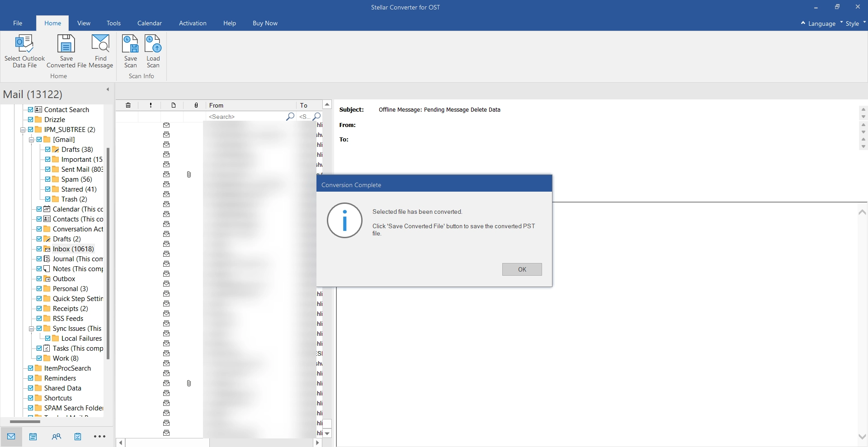Image resolution: width=868 pixels, height=447 pixels.
Task: Click Save Converted File ribbon icon
Action: point(66,44)
